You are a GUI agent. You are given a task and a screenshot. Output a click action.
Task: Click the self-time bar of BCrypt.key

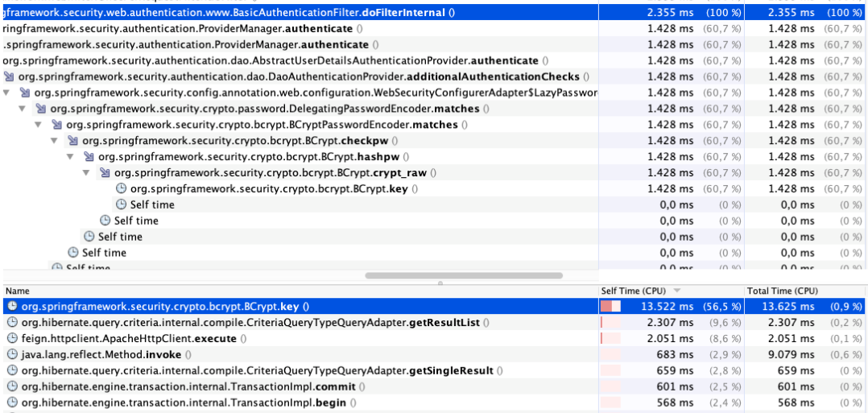[610, 306]
